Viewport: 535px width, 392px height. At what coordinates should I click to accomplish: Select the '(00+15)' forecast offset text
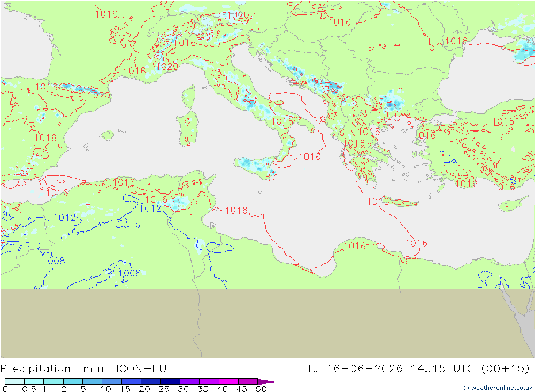click(506, 368)
